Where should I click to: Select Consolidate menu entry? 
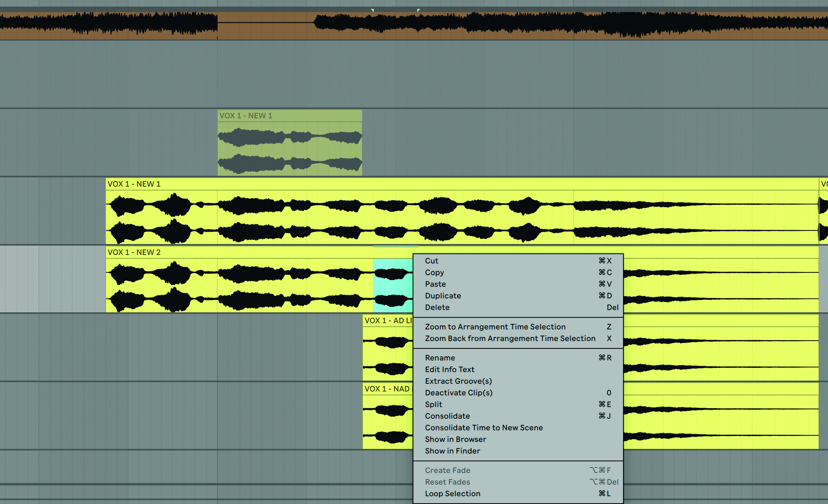(518, 416)
